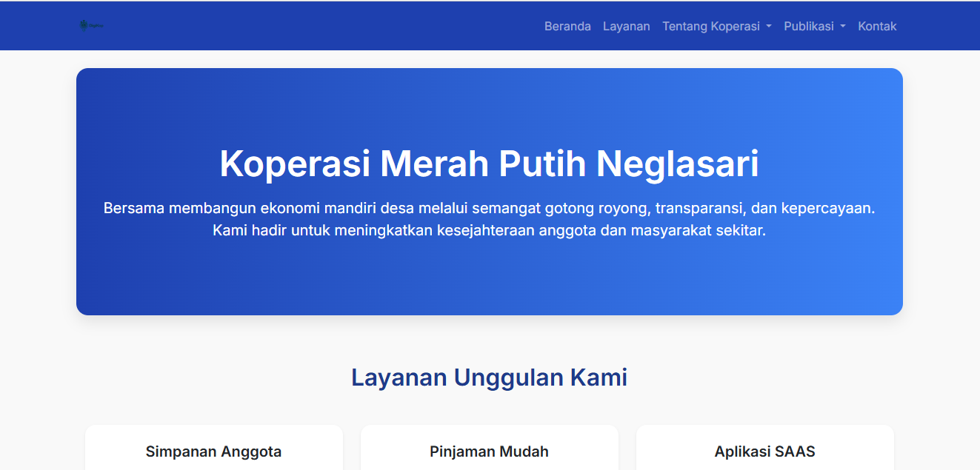980x470 pixels.
Task: Open the Layanan nav link
Action: pyautogui.click(x=626, y=26)
